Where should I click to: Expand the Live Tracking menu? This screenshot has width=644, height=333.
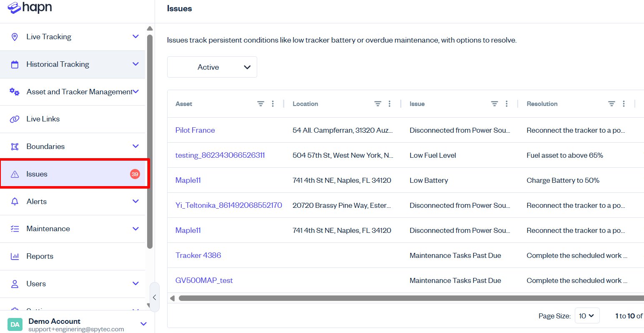pyautogui.click(x=135, y=37)
